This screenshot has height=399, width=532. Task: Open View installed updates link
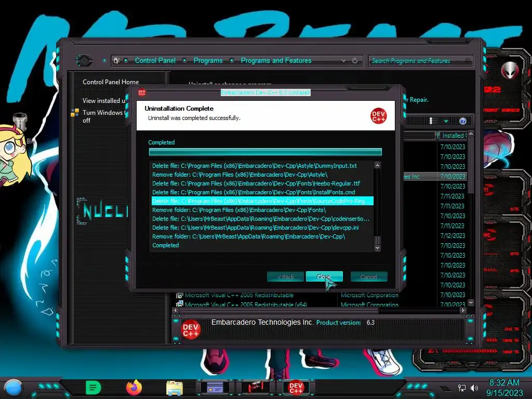click(104, 100)
